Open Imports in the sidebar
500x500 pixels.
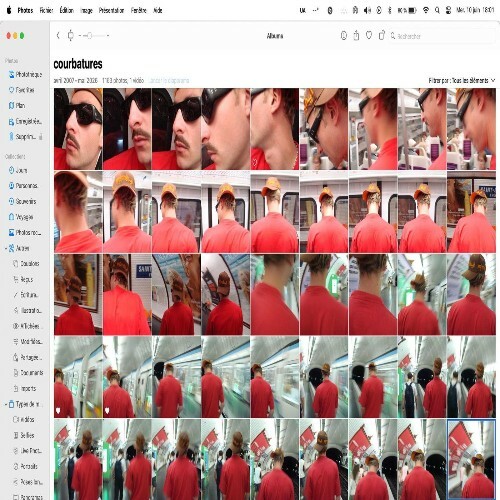[x=25, y=388]
